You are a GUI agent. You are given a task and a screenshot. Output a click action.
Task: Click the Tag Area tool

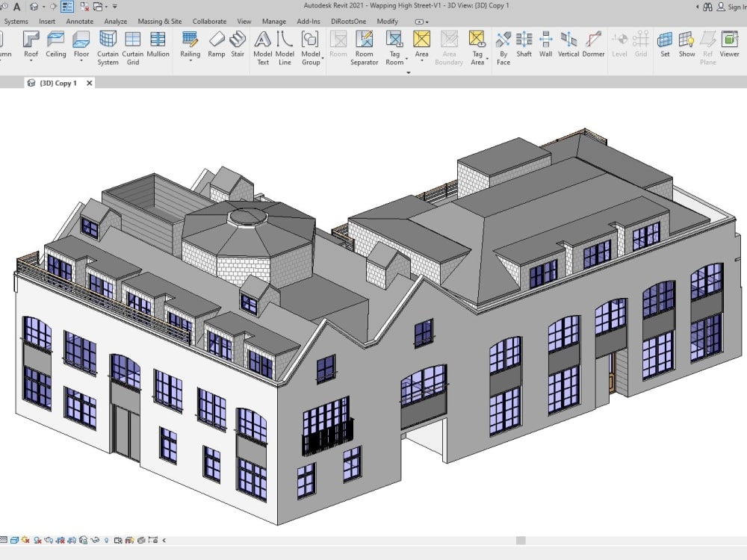[477, 48]
